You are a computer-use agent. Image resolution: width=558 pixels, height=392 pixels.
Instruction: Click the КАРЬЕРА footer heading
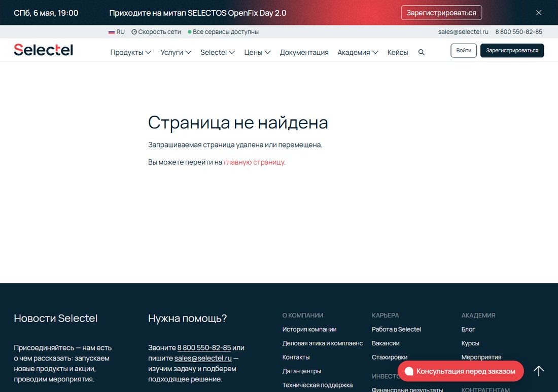pyautogui.click(x=386, y=315)
